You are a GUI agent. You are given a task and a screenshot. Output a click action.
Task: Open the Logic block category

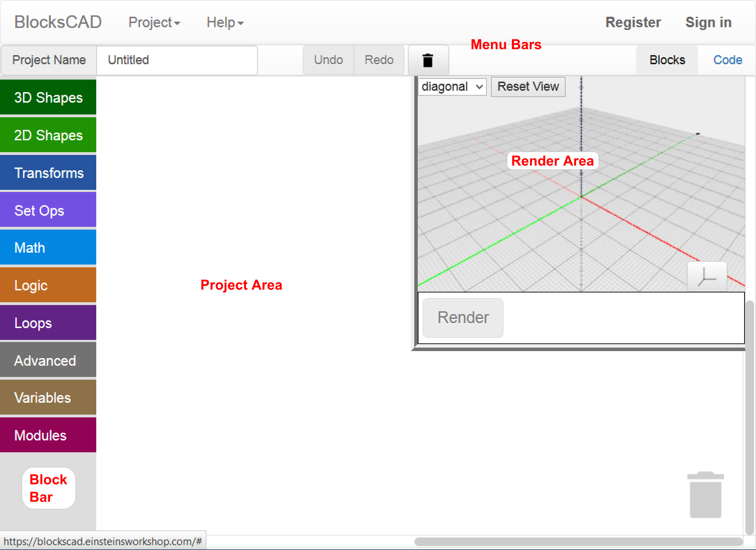click(48, 285)
